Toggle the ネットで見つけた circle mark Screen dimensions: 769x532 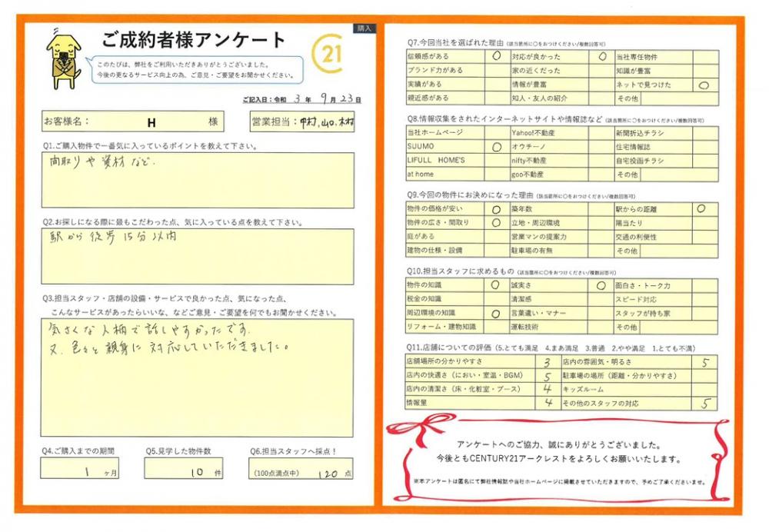click(703, 85)
